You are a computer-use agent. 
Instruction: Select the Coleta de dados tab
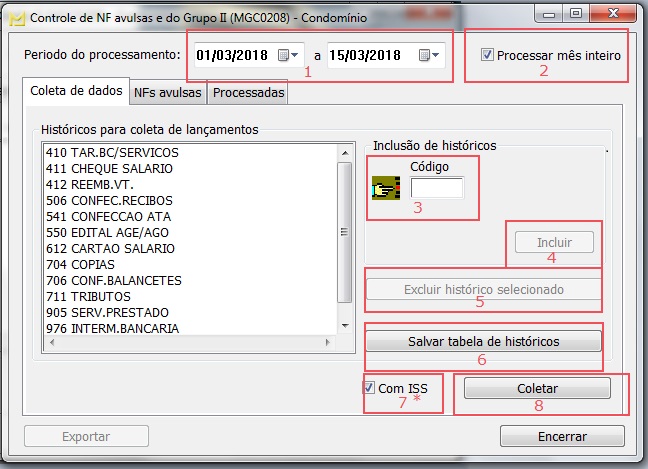coord(76,91)
